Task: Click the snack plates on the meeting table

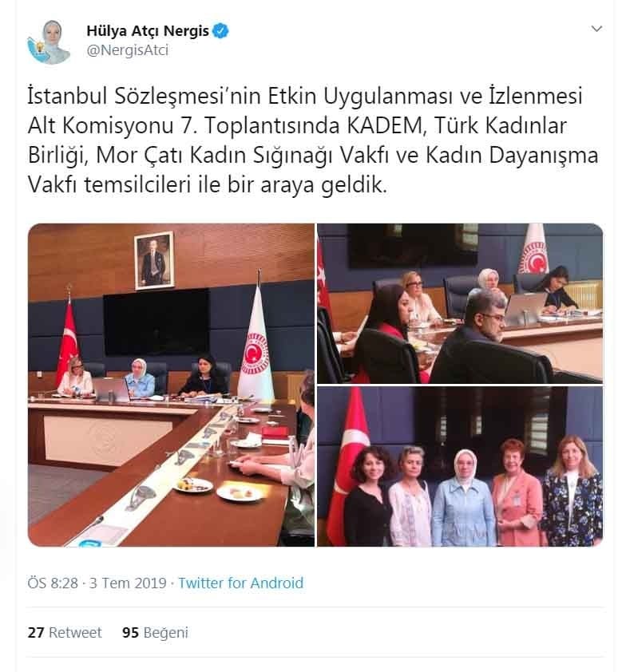Action: (x=217, y=490)
